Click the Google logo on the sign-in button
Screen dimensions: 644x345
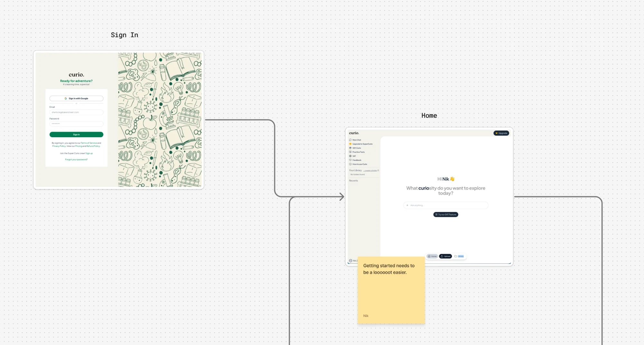tap(66, 99)
